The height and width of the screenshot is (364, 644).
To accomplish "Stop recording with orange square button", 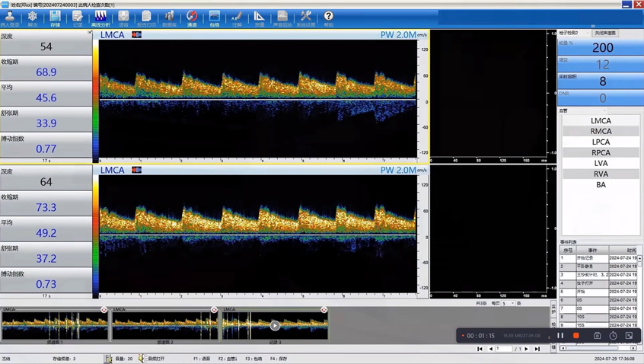I will (575, 336).
